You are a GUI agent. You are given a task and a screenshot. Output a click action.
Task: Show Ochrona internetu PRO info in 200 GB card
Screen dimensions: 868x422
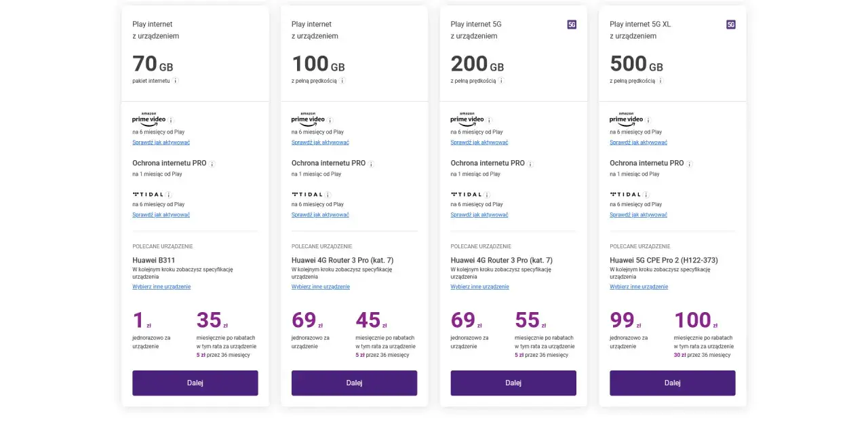pos(530,164)
